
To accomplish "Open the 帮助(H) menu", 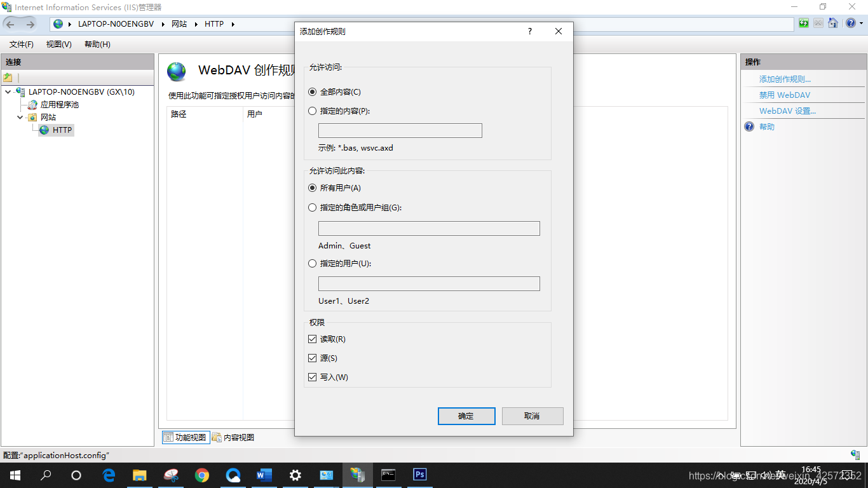I will 97,44.
